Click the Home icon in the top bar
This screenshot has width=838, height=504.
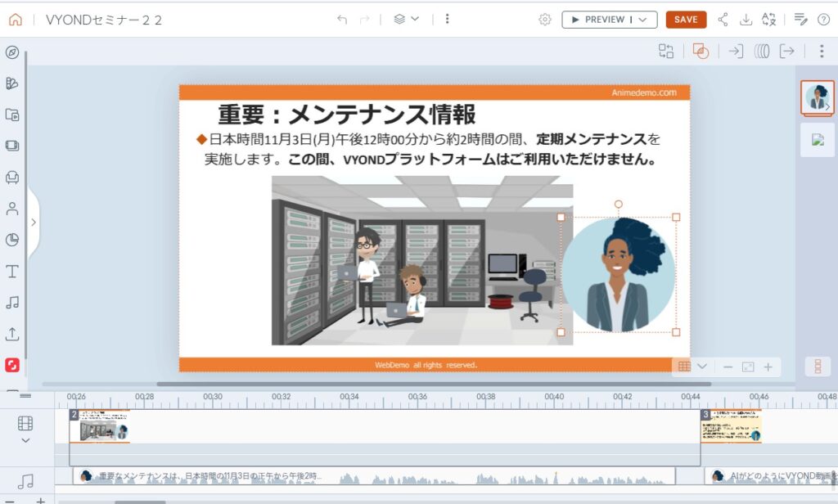pos(16,20)
